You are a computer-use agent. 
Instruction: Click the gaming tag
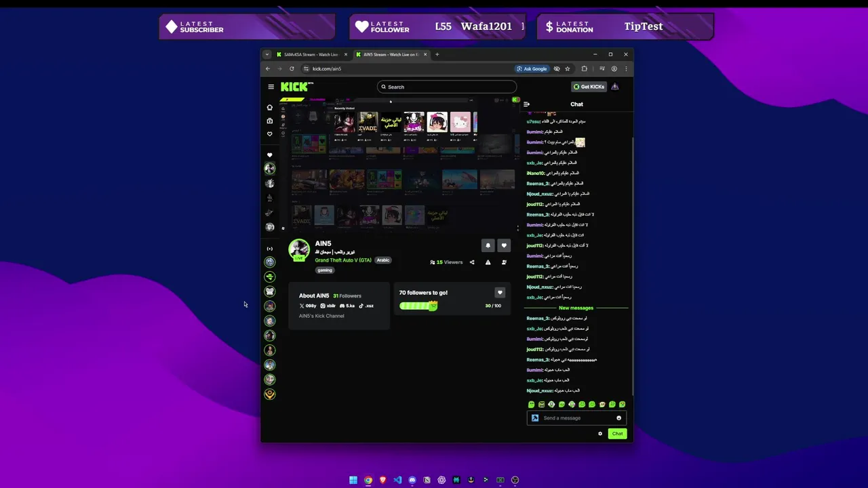point(325,270)
